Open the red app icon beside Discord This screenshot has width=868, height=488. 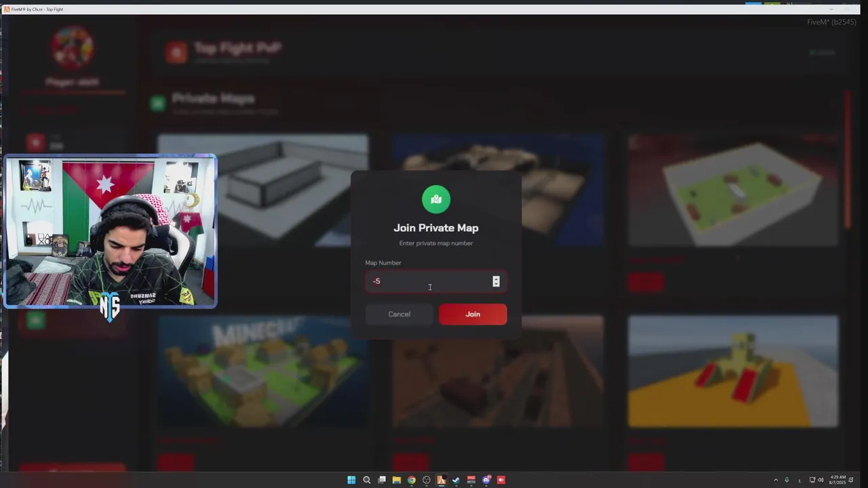[x=501, y=480]
